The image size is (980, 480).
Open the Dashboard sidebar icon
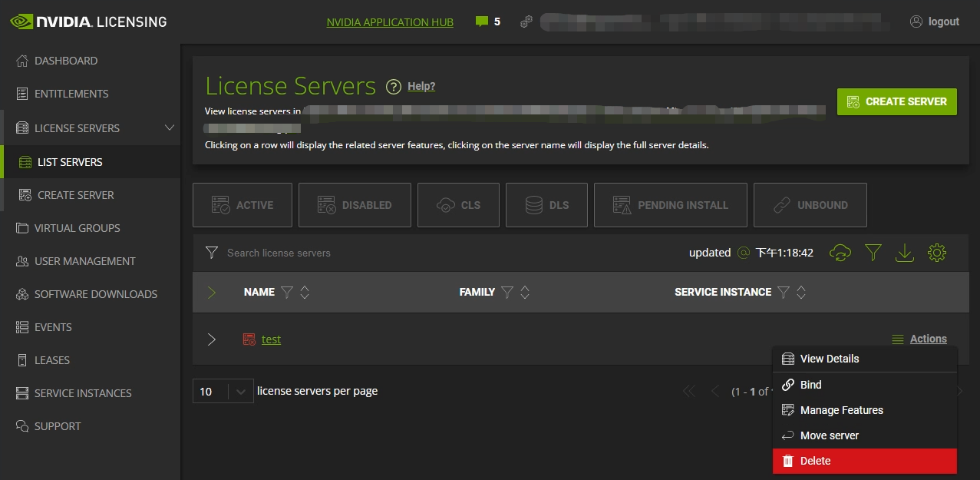pyautogui.click(x=22, y=61)
